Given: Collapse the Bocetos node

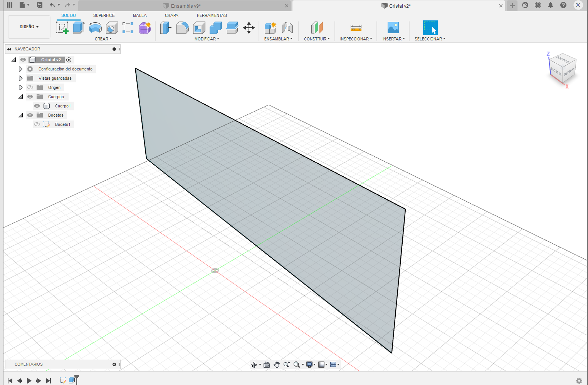Looking at the screenshot, I should point(20,115).
